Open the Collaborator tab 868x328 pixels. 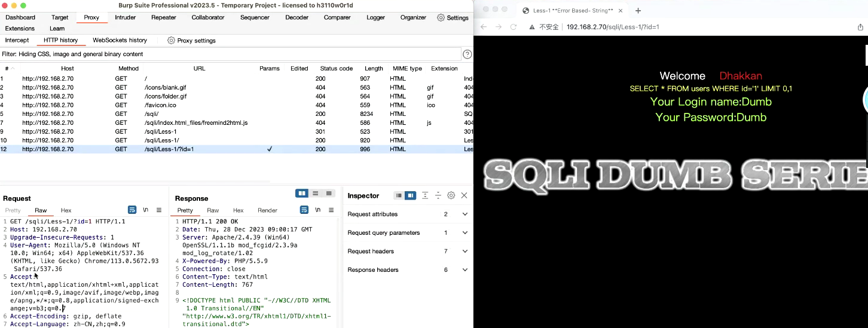[x=209, y=17]
